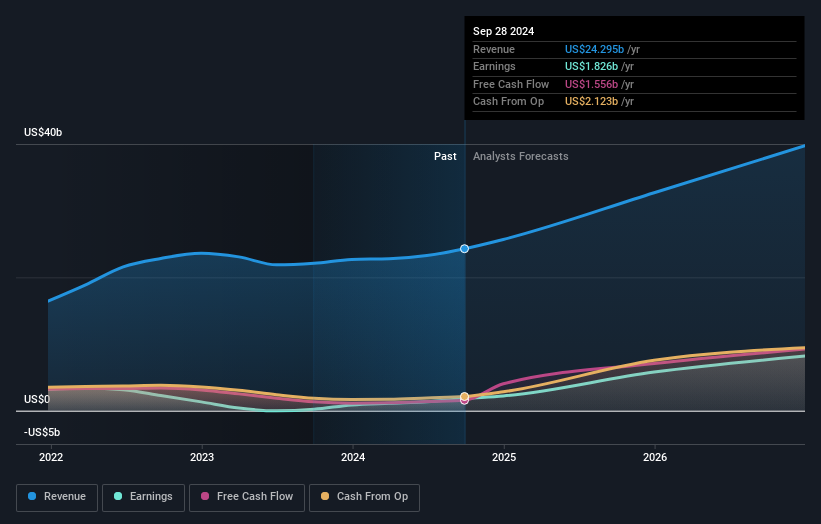Click the Free Cash Flow label in tooltip
The width and height of the screenshot is (821, 524).
[511, 84]
